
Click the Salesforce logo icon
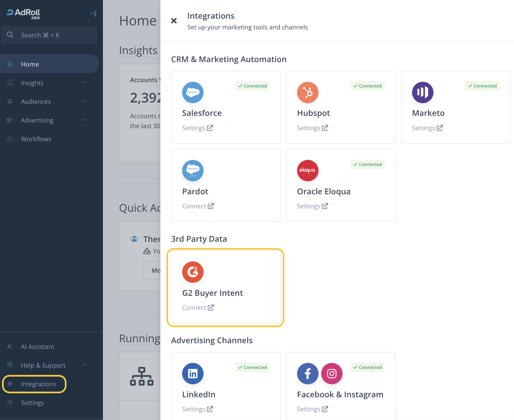click(x=192, y=92)
